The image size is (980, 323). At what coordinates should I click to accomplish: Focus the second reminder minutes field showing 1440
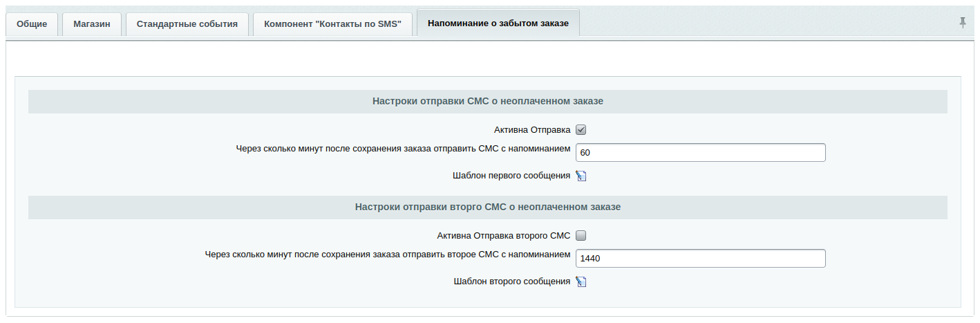tap(700, 259)
